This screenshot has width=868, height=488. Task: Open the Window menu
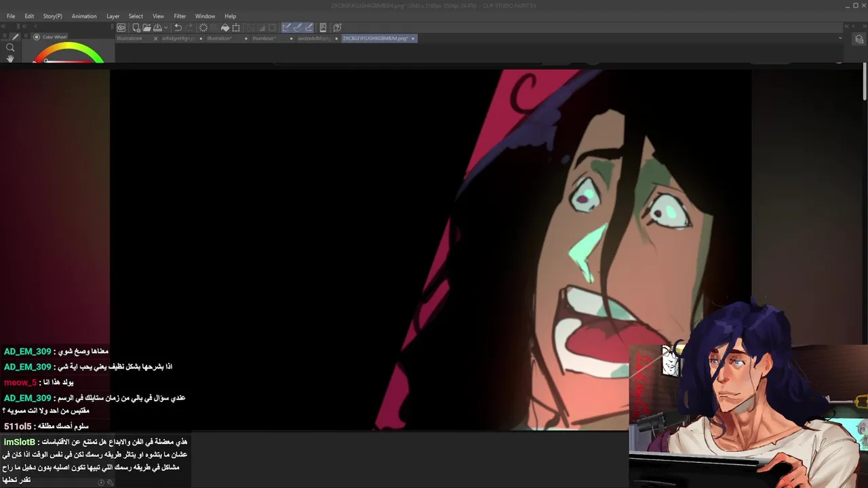[205, 16]
